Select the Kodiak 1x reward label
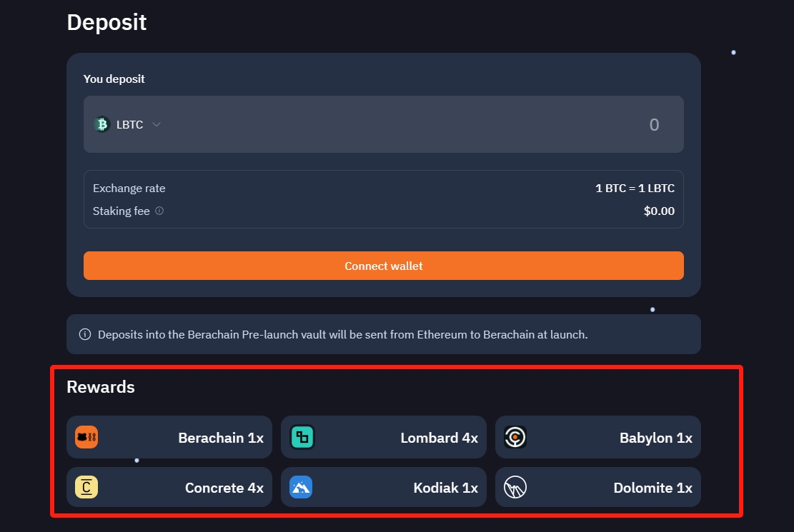The width and height of the screenshot is (794, 532). pos(446,488)
